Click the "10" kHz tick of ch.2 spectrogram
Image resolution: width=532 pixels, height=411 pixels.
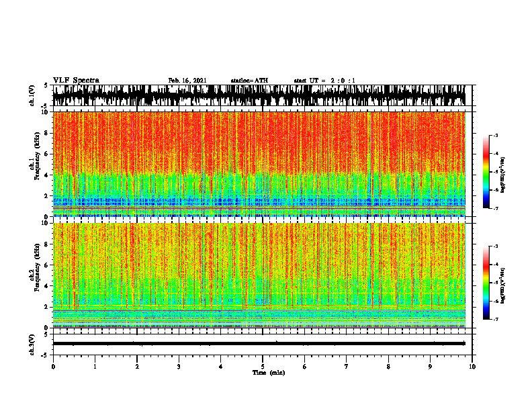point(46,223)
